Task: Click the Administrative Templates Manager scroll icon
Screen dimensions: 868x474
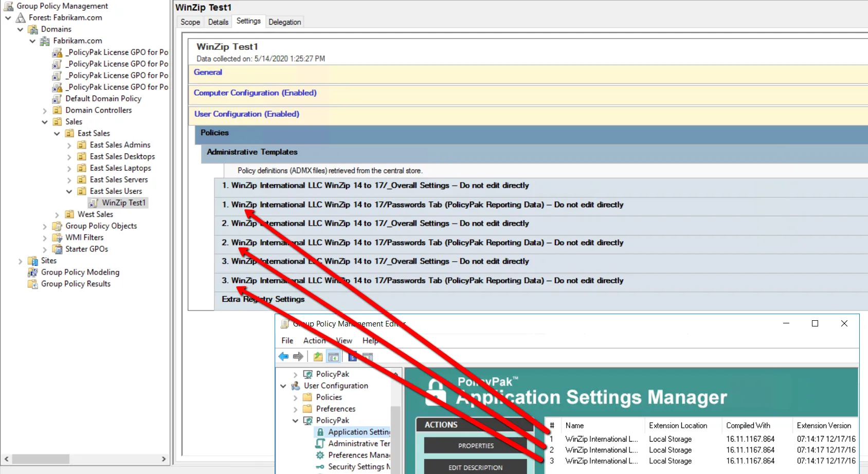Action: click(320, 444)
